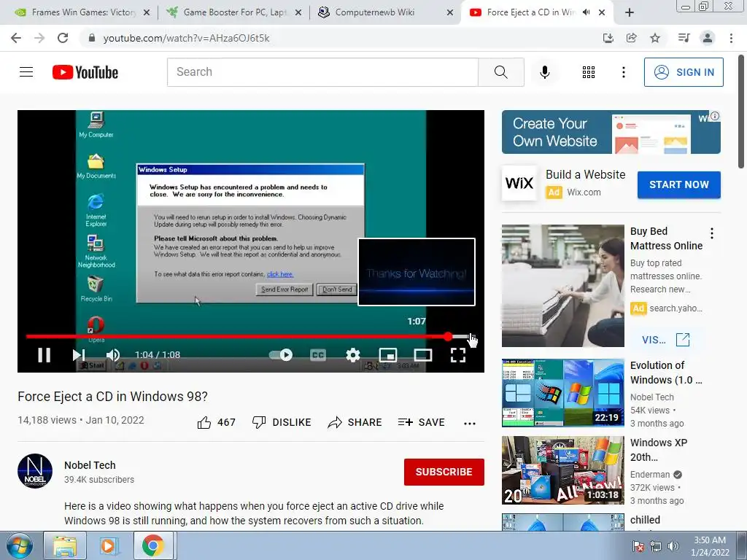
Task: Dislike the video
Action: (282, 422)
